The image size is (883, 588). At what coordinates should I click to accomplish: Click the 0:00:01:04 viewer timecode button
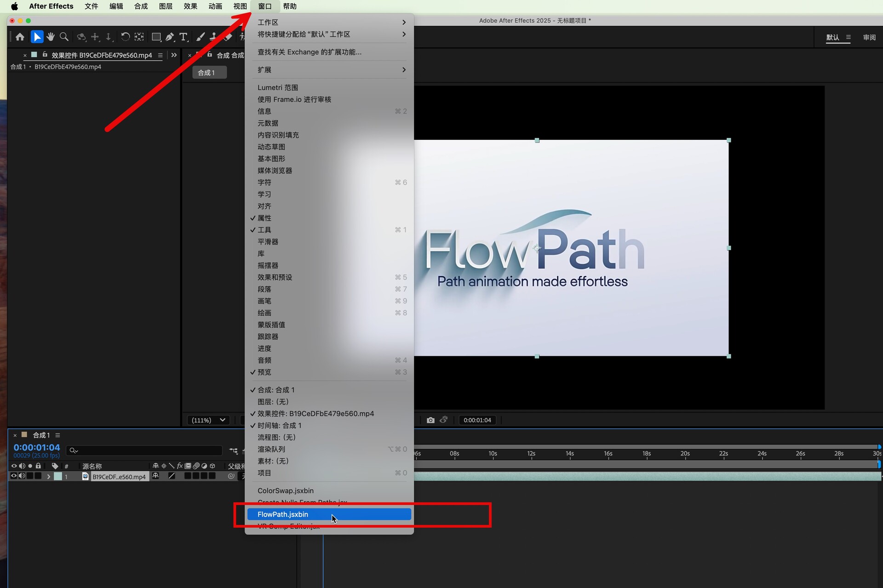[x=477, y=420]
